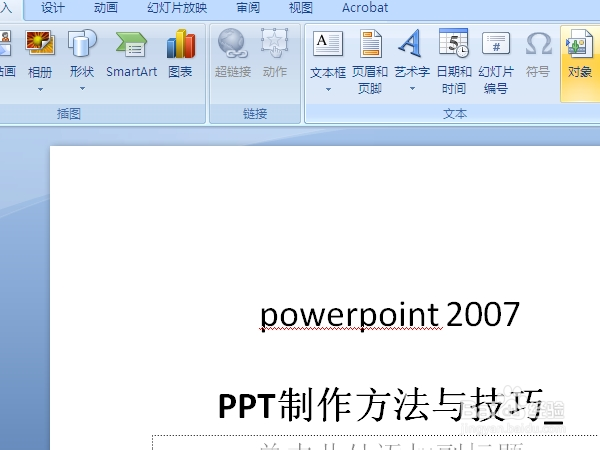The image size is (600, 450).
Task: Expand the Text Box (文本框) dropdown arrow
Action: (328, 90)
